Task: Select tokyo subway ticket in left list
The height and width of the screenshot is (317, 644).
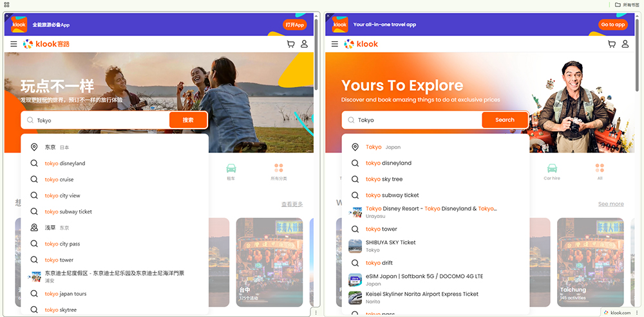Action: (x=115, y=212)
